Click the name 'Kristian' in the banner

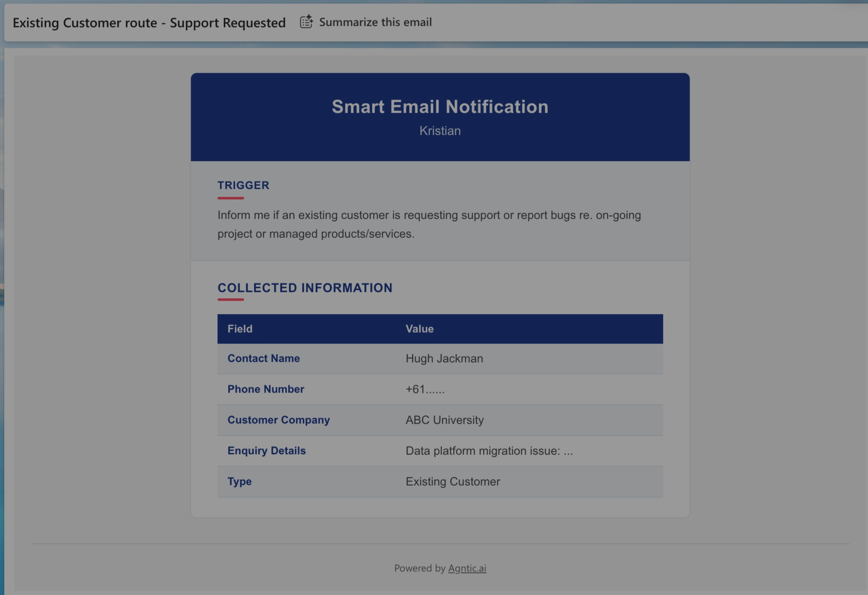[x=440, y=131]
